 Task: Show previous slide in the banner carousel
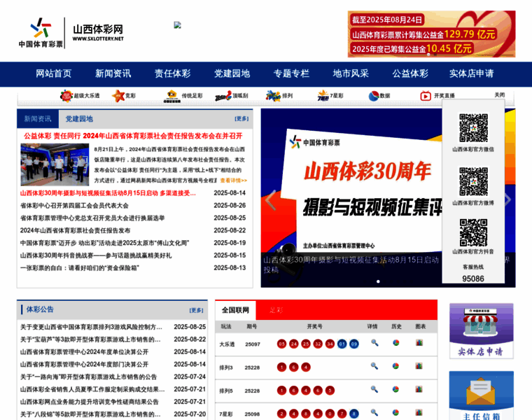(x=270, y=199)
